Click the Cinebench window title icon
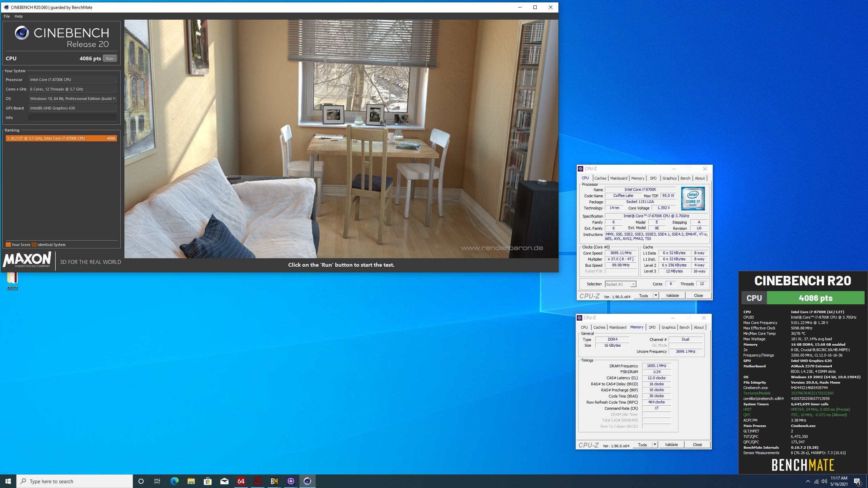The image size is (868, 488). [6, 7]
